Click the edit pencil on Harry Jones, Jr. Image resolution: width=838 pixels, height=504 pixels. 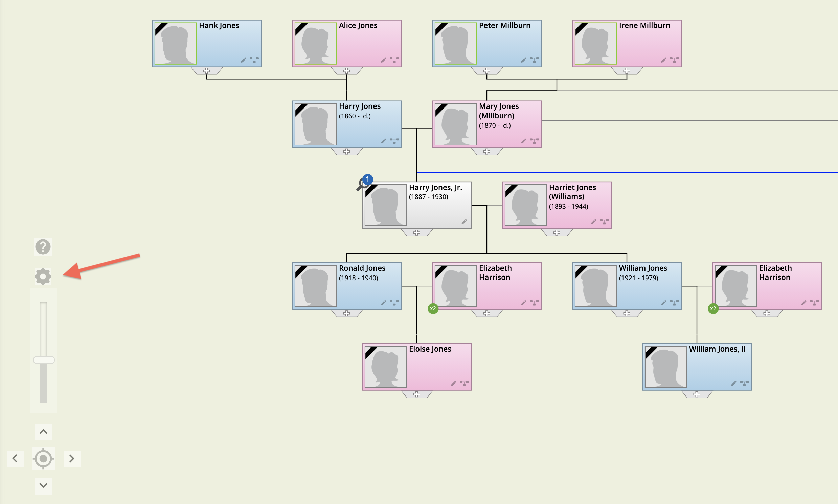tap(464, 222)
